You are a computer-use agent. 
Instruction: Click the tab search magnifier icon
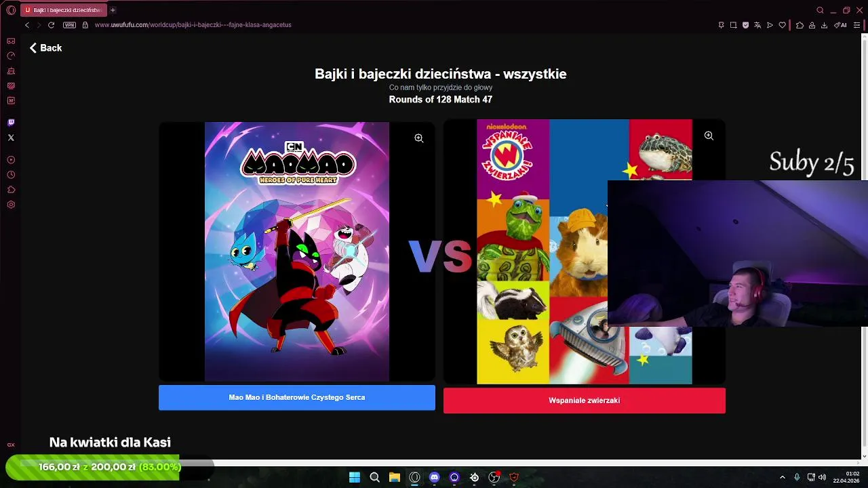coord(820,10)
